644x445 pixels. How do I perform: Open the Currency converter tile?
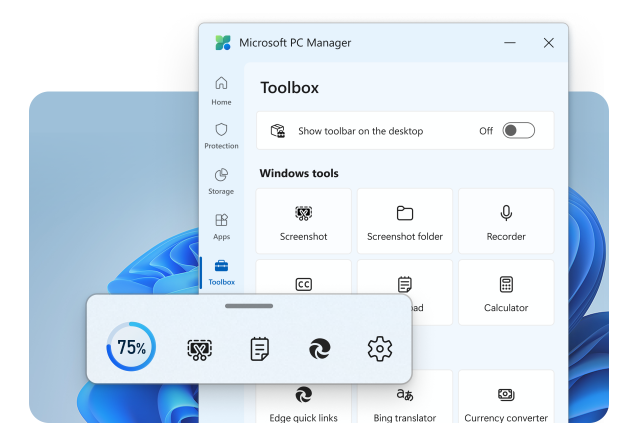pos(506,397)
